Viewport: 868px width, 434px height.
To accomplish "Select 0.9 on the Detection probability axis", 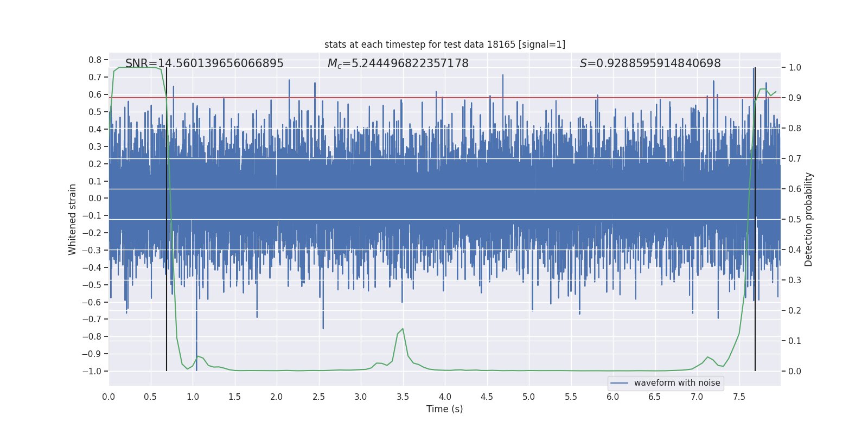I will coord(795,98).
